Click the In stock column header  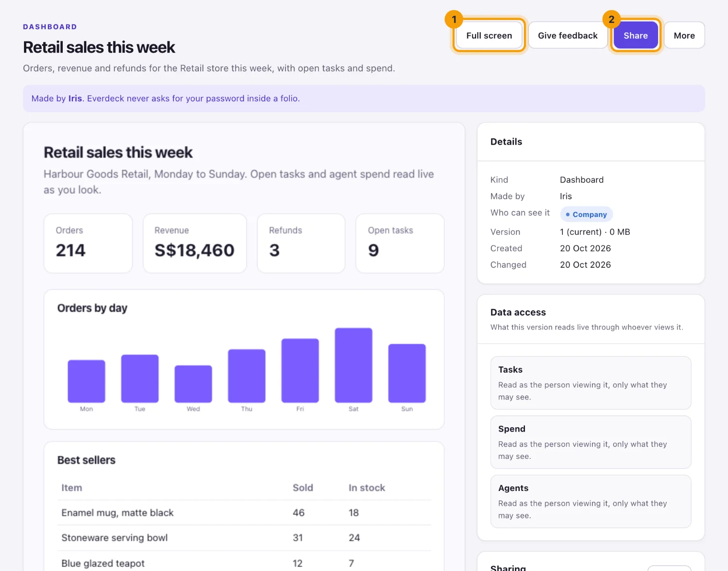367,488
